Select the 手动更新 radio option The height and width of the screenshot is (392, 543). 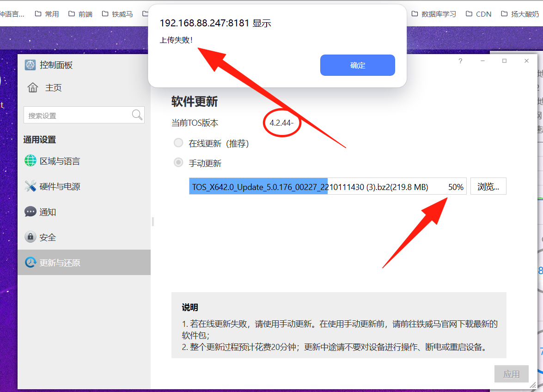(x=178, y=162)
